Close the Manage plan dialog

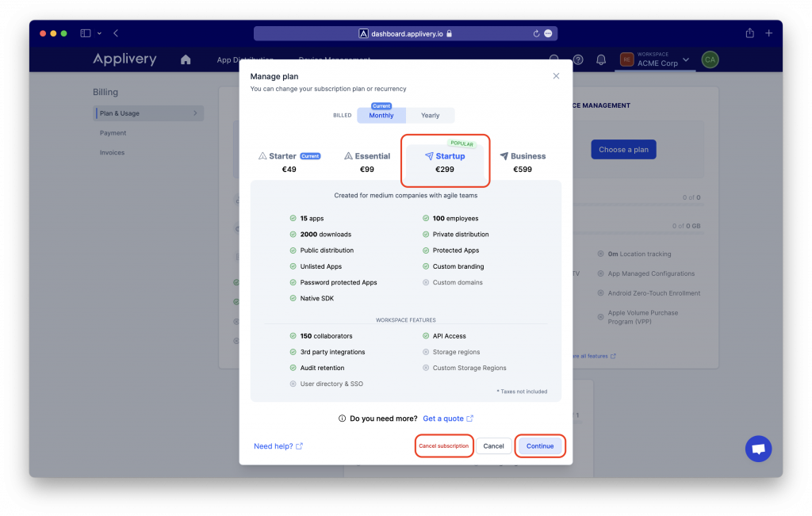(x=556, y=76)
